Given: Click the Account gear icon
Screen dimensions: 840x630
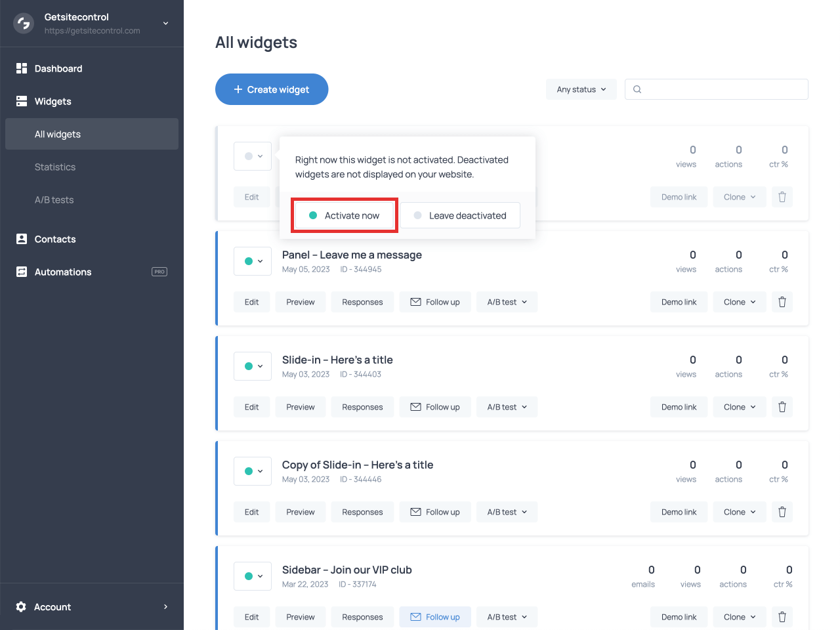Looking at the screenshot, I should 21,607.
